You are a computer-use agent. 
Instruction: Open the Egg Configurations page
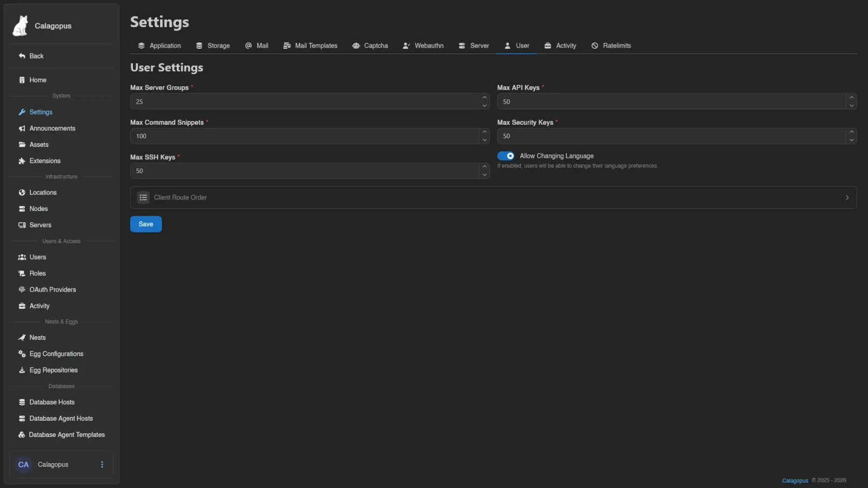(x=61, y=354)
